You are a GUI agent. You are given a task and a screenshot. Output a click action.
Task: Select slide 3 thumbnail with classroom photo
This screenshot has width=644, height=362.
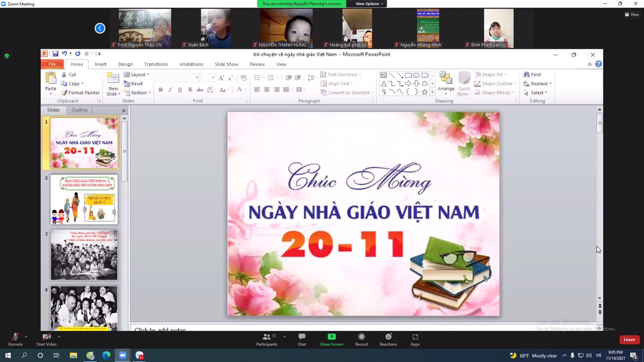coord(84,255)
